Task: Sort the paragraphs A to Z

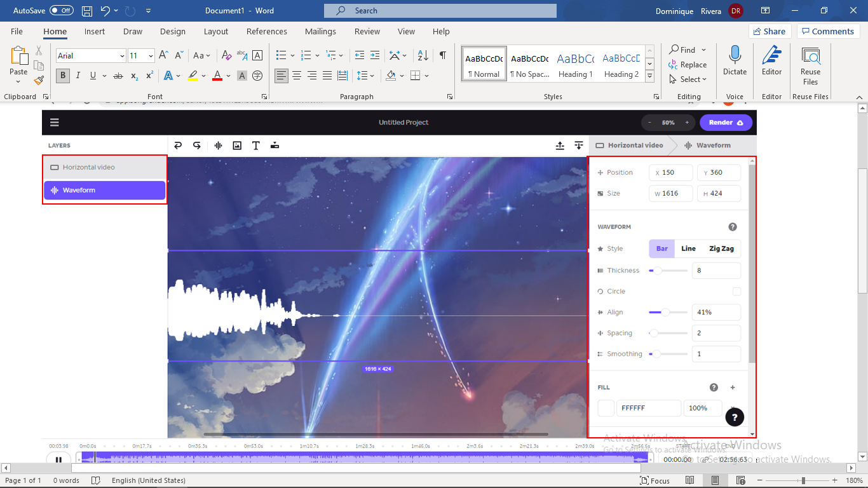Action: tap(424, 56)
